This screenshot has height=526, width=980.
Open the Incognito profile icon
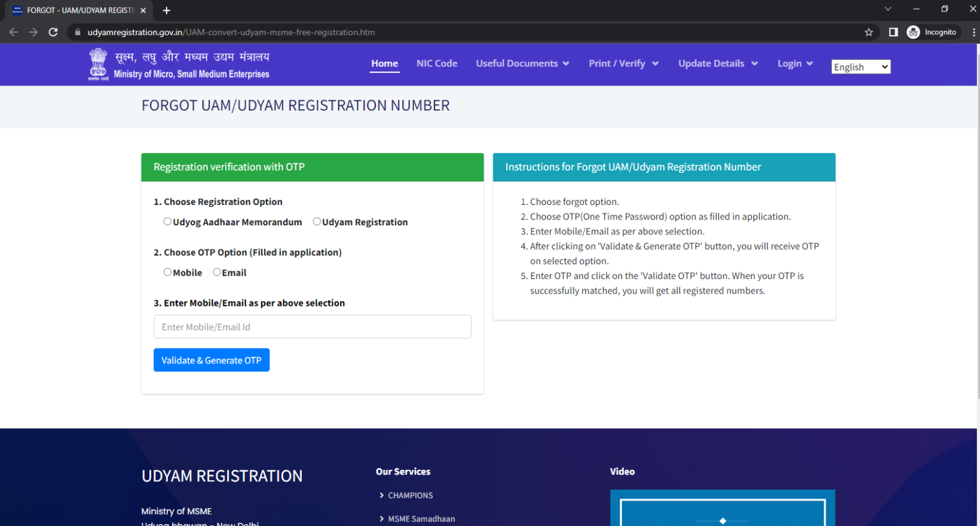point(932,32)
